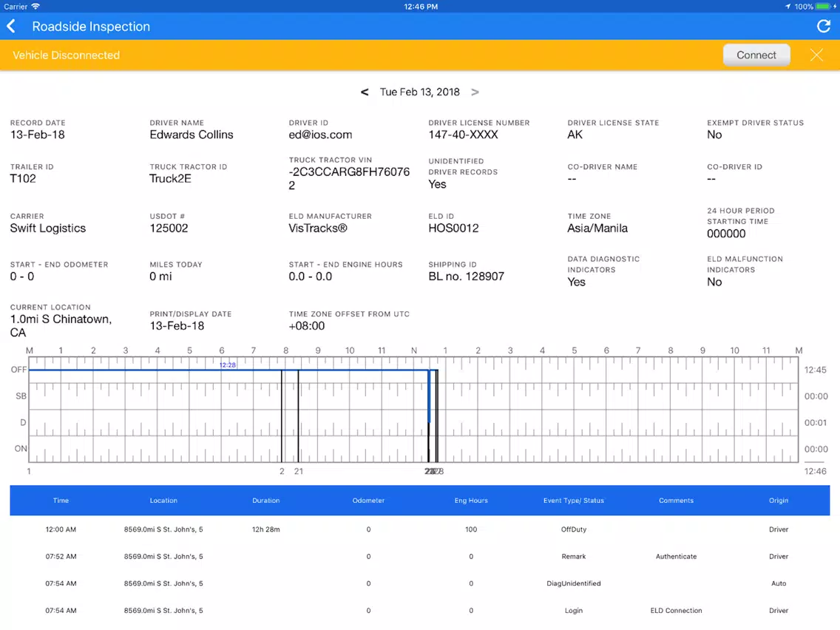This screenshot has width=840, height=630.
Task: Tap the OFF duty total 12:45
Action: tap(815, 370)
